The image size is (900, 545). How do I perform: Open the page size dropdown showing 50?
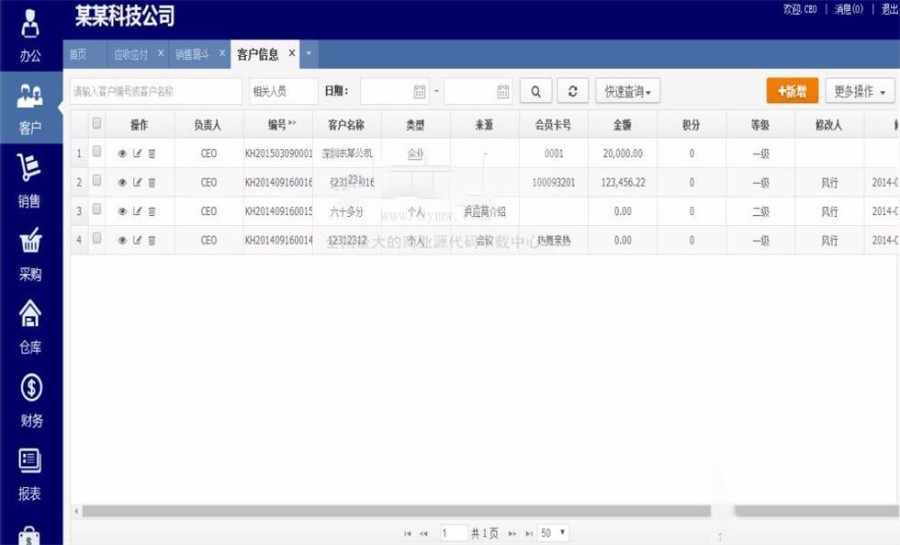(553, 533)
